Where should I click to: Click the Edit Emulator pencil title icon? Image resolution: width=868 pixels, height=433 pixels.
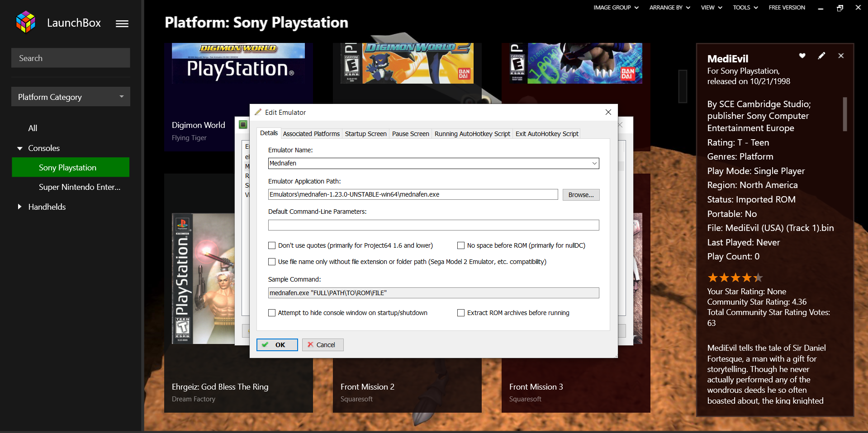coord(258,112)
